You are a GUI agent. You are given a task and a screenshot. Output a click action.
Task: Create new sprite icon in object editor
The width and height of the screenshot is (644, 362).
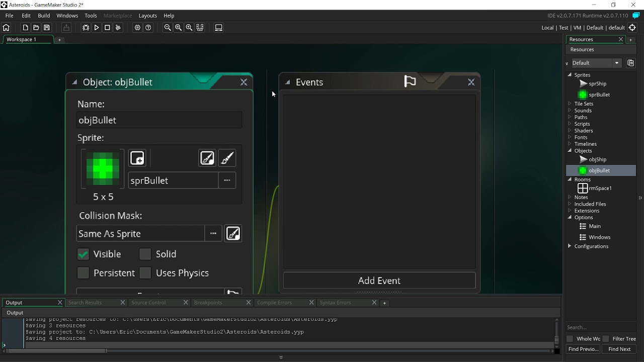coord(137,158)
